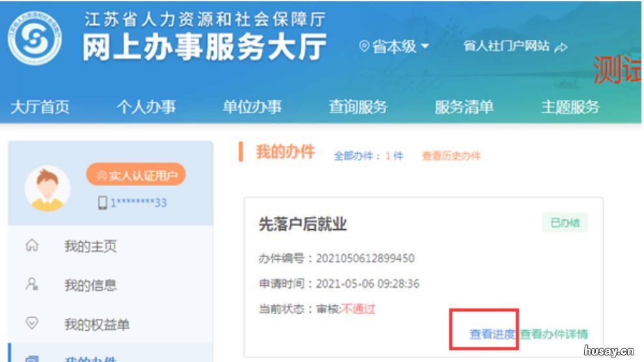Click the 先落户后就业 item title

[303, 224]
